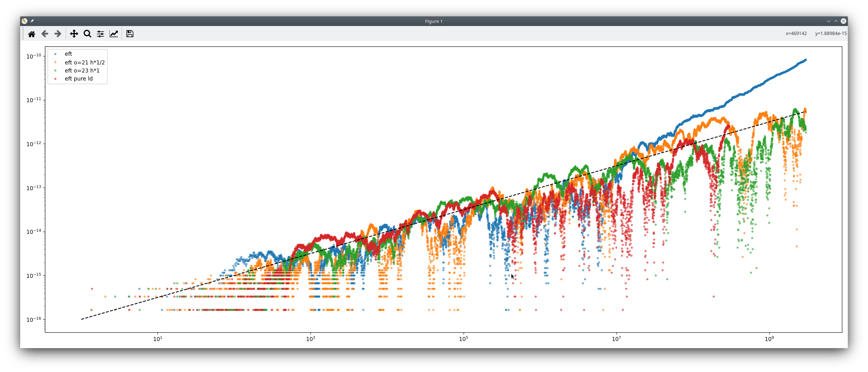Click the 'Figure 1' window title
This screenshot has height=372, width=868.
click(434, 21)
